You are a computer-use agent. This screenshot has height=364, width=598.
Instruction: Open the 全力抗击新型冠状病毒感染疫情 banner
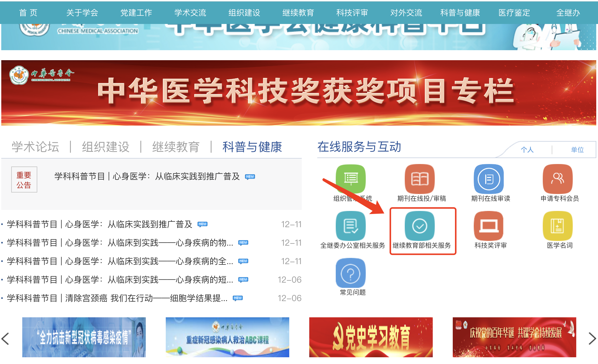click(84, 337)
